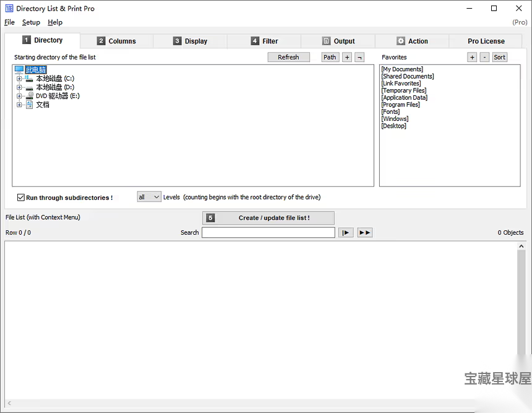Select DVD 驱动器 (E:) in tree

click(58, 96)
